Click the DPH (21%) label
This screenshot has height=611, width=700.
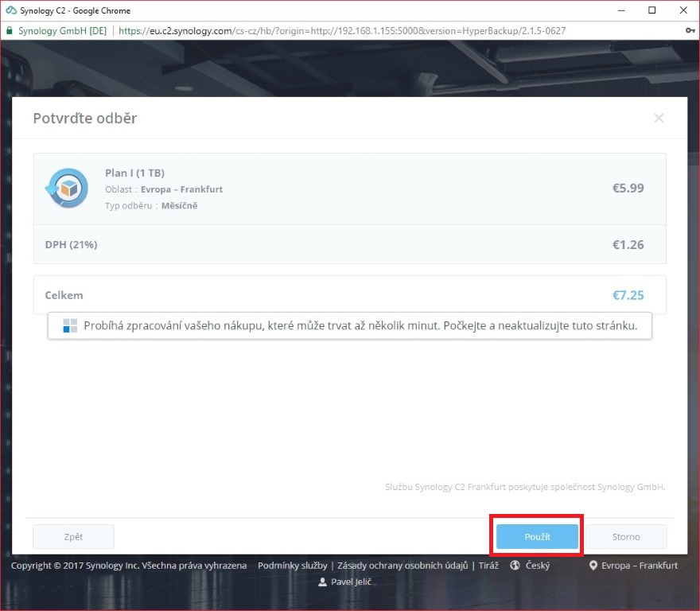click(71, 245)
